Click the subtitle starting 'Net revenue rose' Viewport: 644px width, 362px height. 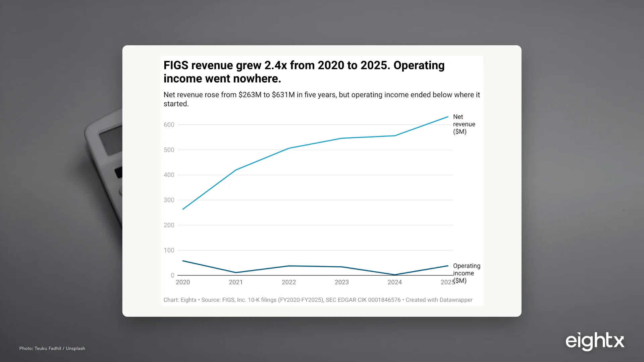322,99
